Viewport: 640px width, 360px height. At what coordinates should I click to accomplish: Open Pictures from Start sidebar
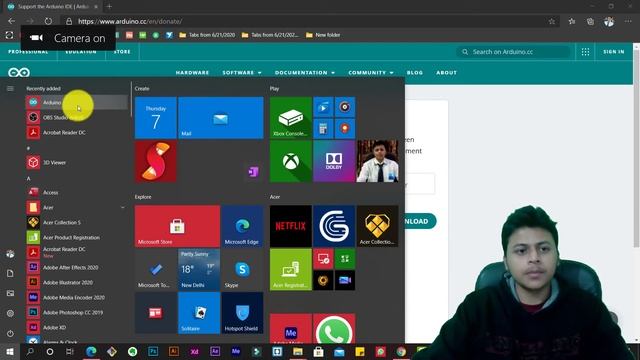tap(10, 293)
